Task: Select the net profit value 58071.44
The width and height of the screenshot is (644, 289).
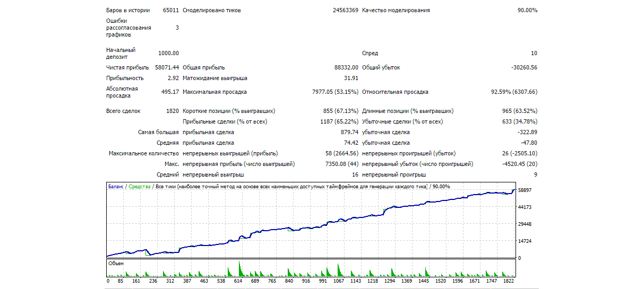Action: click(x=167, y=67)
